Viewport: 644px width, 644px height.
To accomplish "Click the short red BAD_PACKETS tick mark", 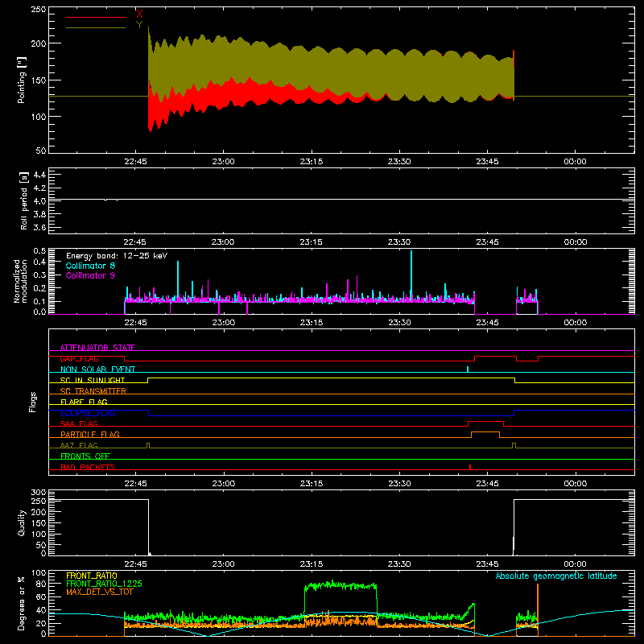I will click(470, 467).
